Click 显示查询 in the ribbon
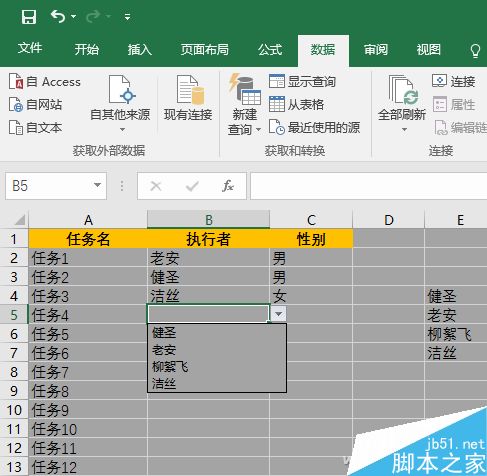This screenshot has width=487, height=476. click(x=302, y=81)
